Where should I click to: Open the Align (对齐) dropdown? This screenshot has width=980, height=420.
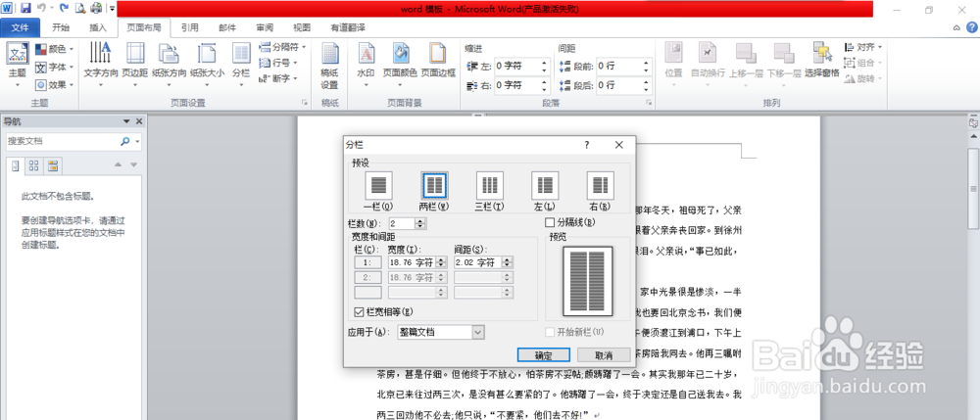pos(863,47)
